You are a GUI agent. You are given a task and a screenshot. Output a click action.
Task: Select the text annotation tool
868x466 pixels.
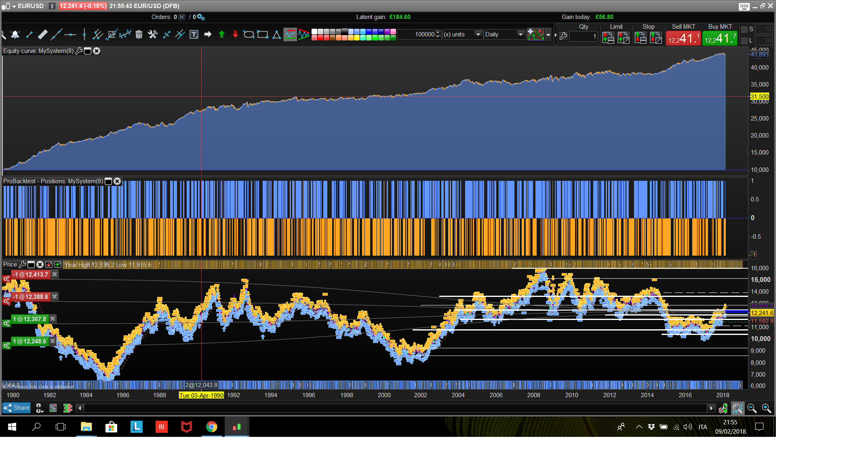[194, 35]
